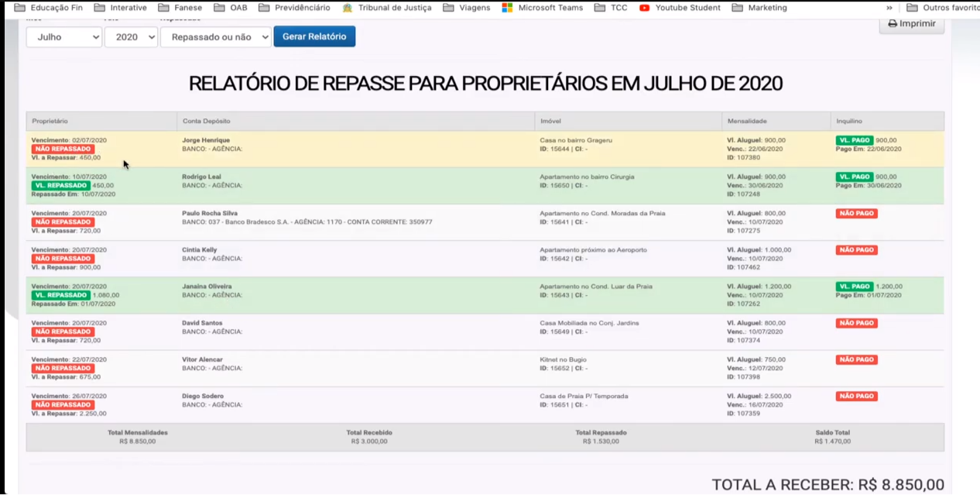Expand the Repassado ou não dropdown
The height and width of the screenshot is (498, 980).
point(216,37)
